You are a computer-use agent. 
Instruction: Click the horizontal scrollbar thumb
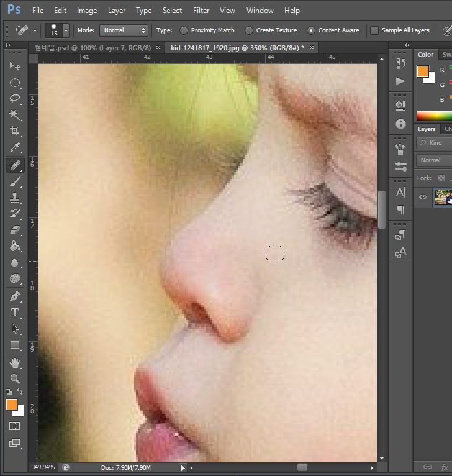tap(302, 467)
